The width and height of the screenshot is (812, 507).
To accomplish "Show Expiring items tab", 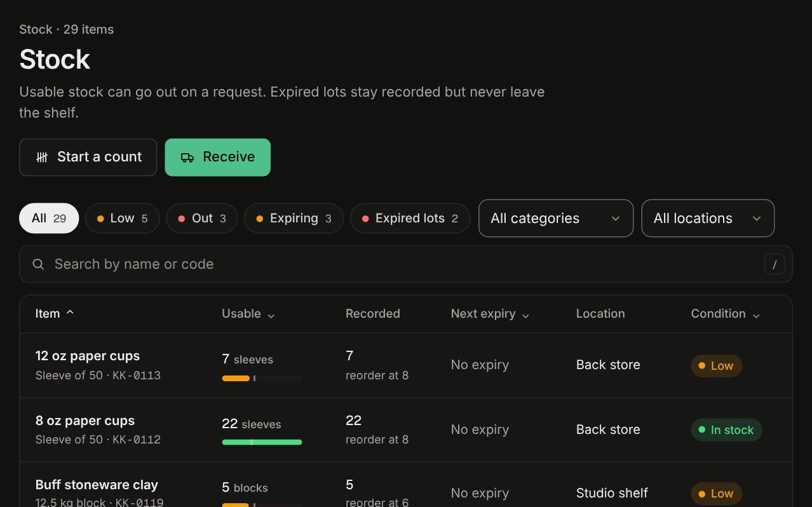I will point(294,219).
